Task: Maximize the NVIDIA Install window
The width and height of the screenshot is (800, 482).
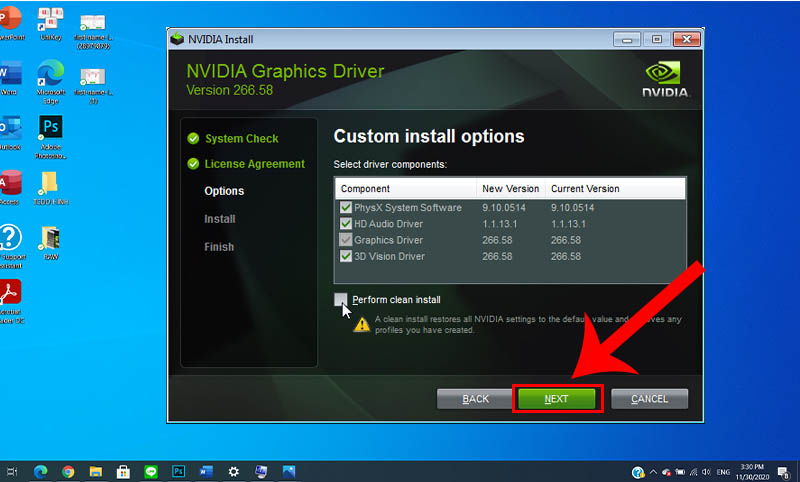Action: click(657, 39)
